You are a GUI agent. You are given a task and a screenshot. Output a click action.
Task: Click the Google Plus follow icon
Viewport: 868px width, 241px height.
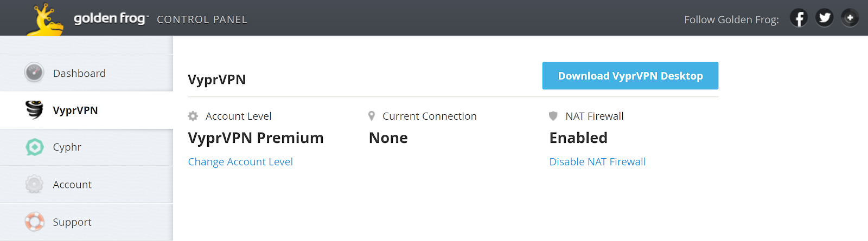pos(850,18)
